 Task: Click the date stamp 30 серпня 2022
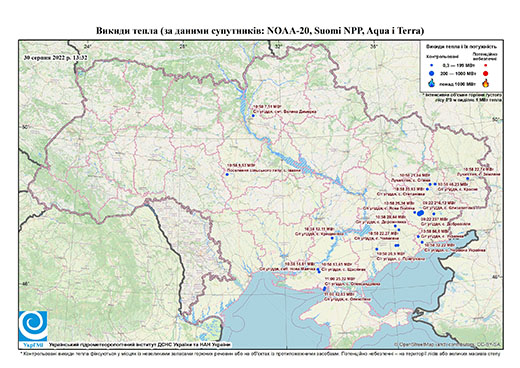point(55,57)
